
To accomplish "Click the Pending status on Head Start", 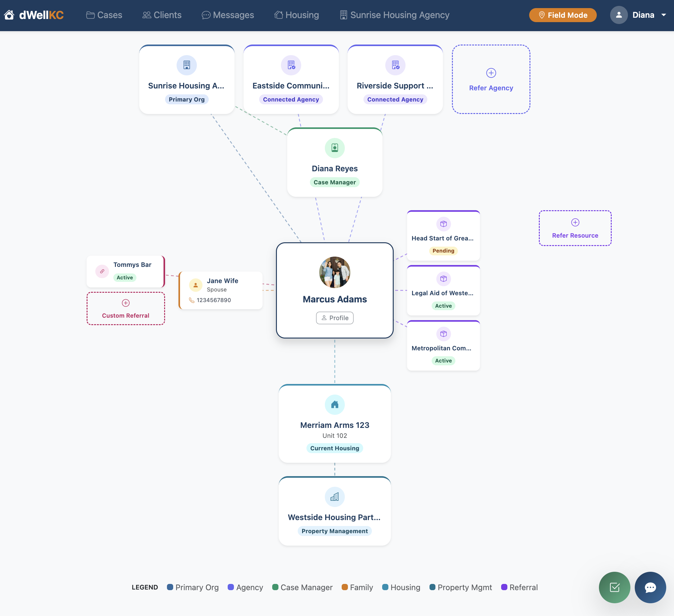I will point(443,251).
